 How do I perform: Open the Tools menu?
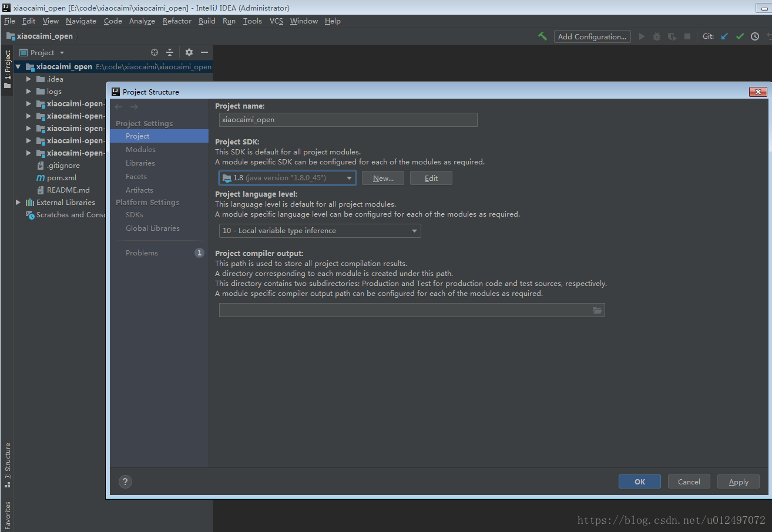tap(253, 21)
